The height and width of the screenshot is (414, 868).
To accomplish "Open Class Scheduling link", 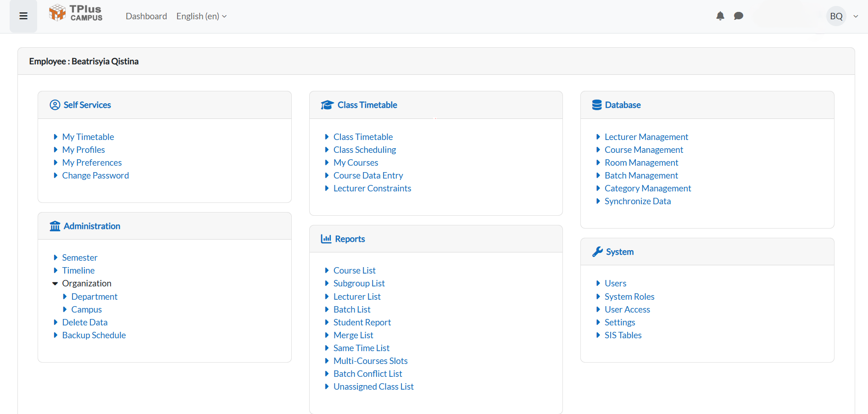I will coord(364,150).
